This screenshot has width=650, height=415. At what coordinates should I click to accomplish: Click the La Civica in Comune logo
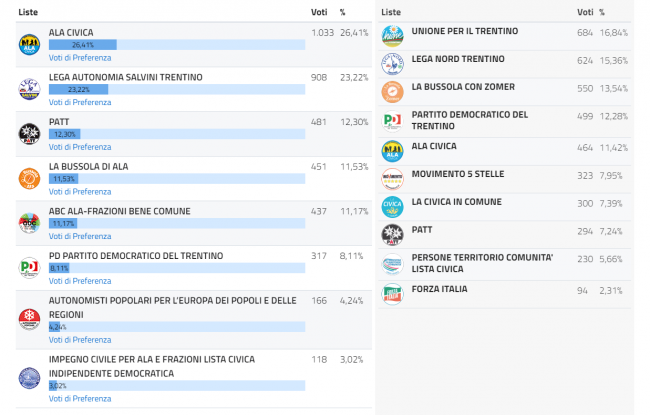[x=392, y=207]
